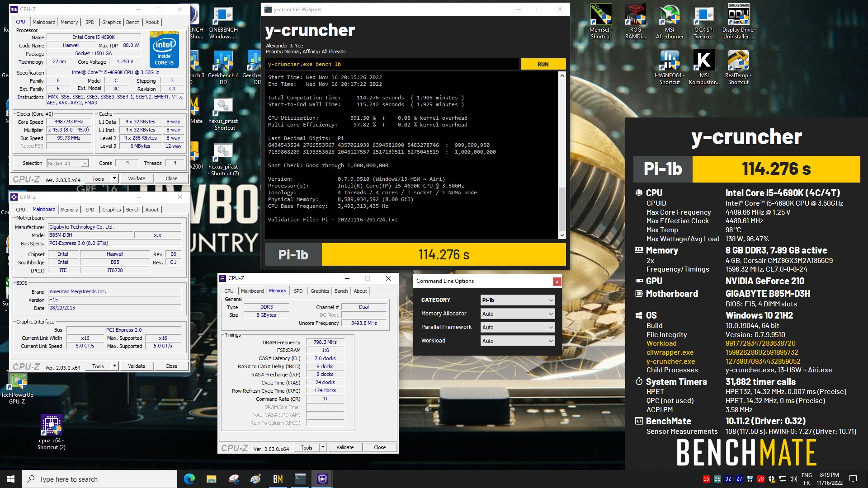Click Tools button in top CPU-Z window

click(x=98, y=178)
